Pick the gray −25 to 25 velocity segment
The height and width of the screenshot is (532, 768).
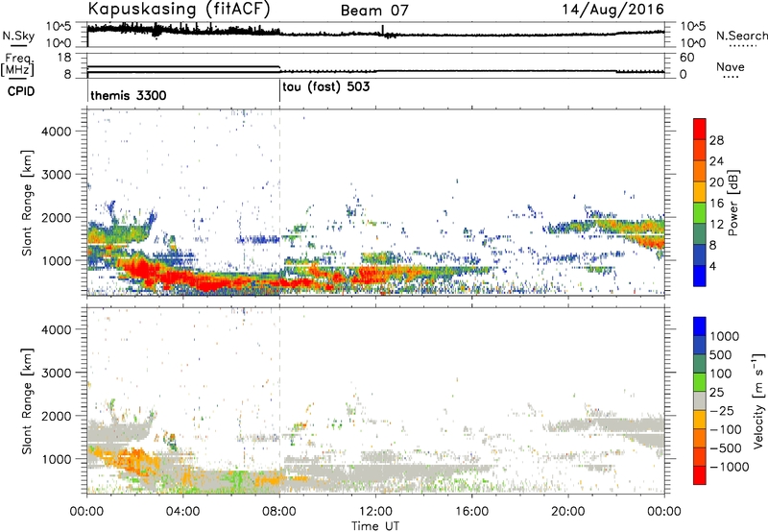tap(700, 400)
